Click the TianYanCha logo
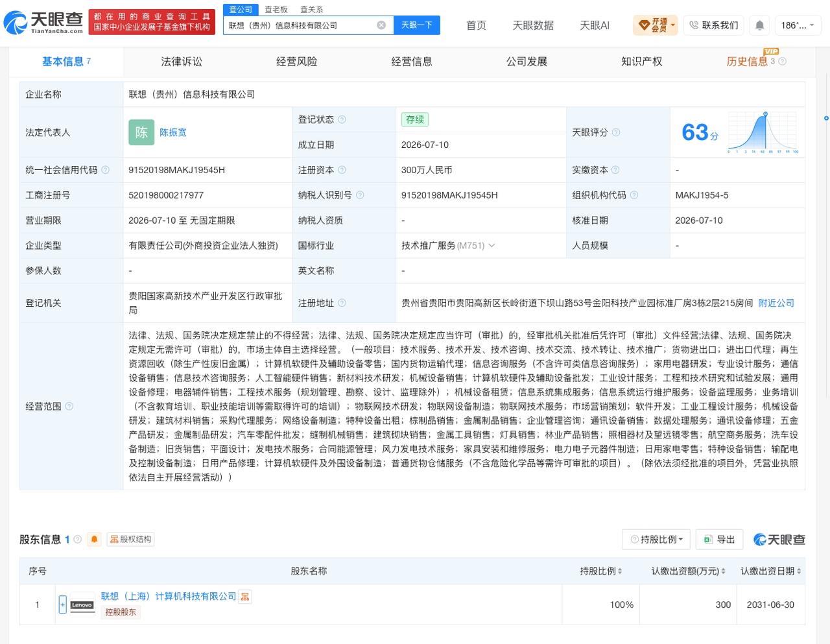The width and height of the screenshot is (830, 644). (43, 23)
